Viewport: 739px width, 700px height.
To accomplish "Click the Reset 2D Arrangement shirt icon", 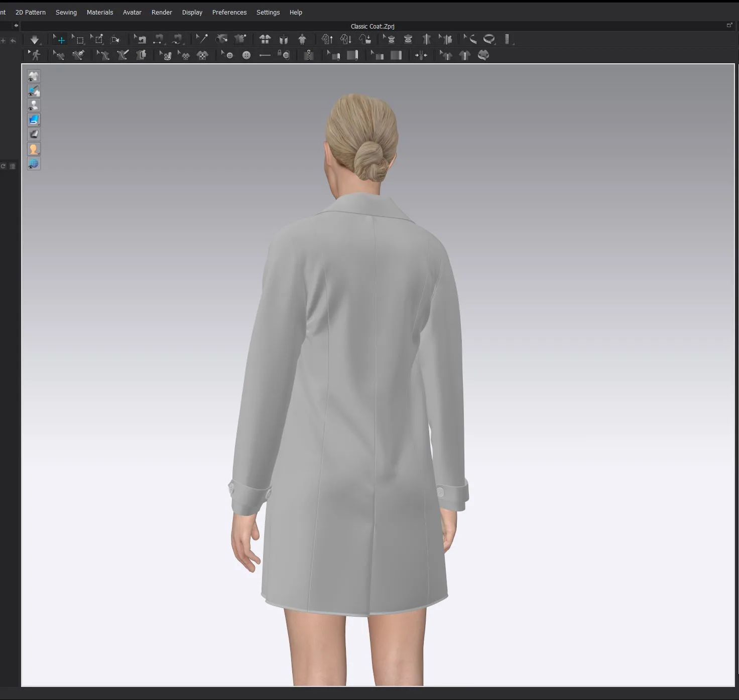I will coord(265,39).
